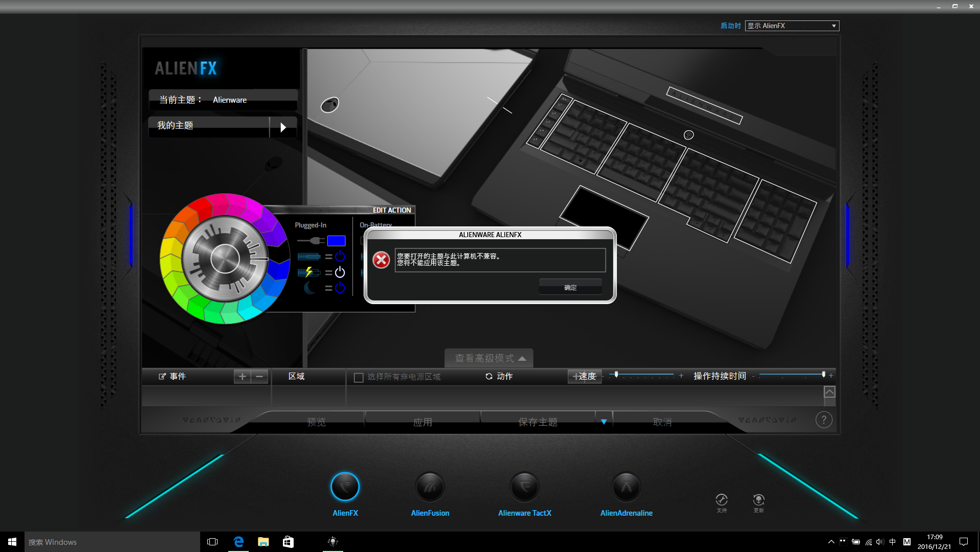Open the 保存主题 dropdown arrow
The height and width of the screenshot is (552, 980).
(604, 422)
